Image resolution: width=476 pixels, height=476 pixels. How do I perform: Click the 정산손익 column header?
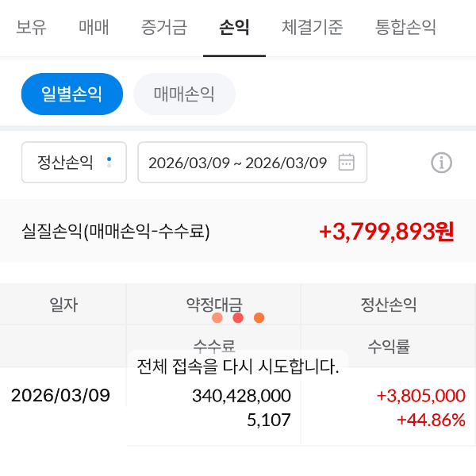[389, 305]
